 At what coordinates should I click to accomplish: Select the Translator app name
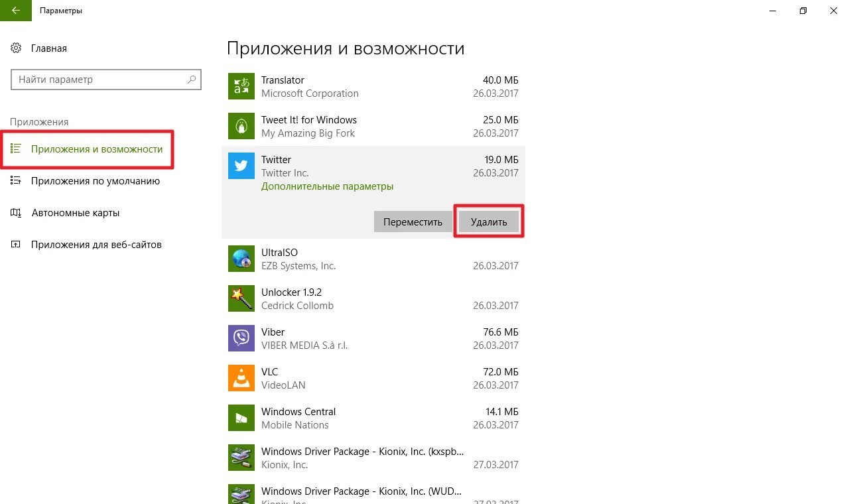pos(283,80)
